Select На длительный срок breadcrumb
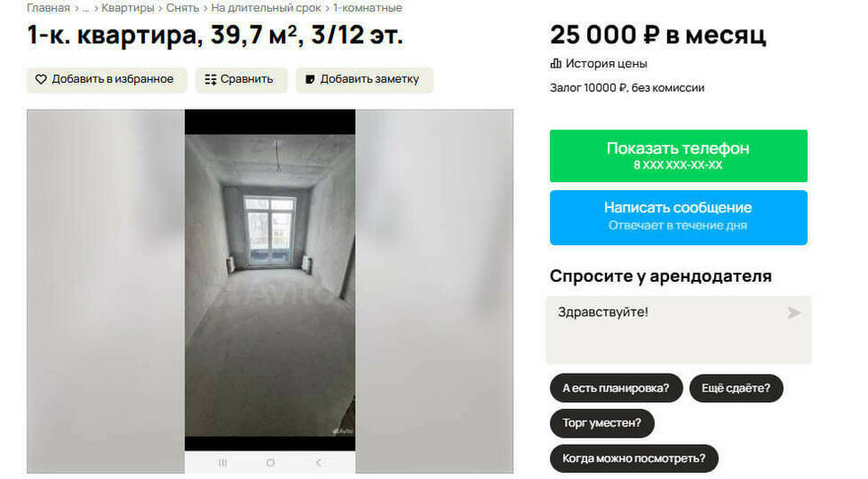868x479 pixels. [266, 8]
